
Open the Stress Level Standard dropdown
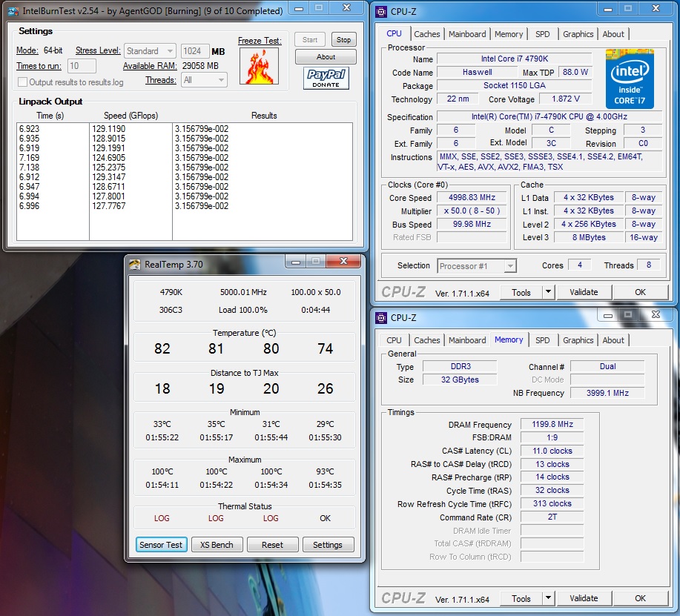pos(150,51)
